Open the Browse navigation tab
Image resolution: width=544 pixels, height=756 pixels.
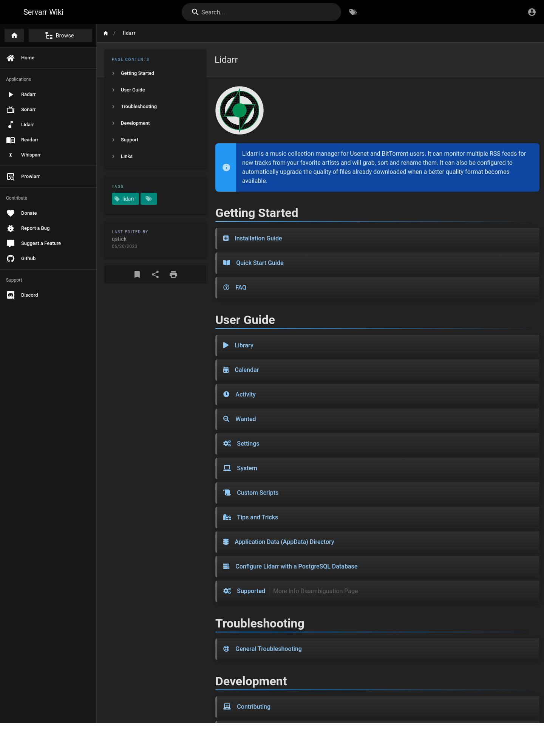click(x=60, y=36)
